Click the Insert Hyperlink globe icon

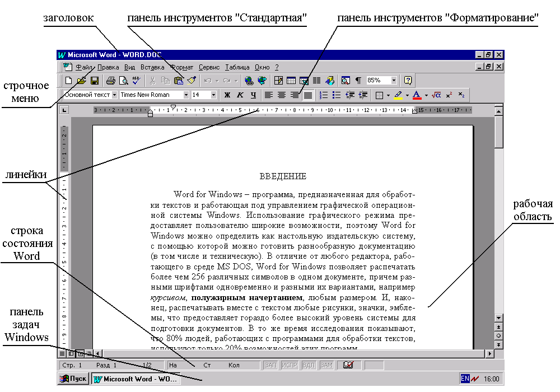click(249, 81)
